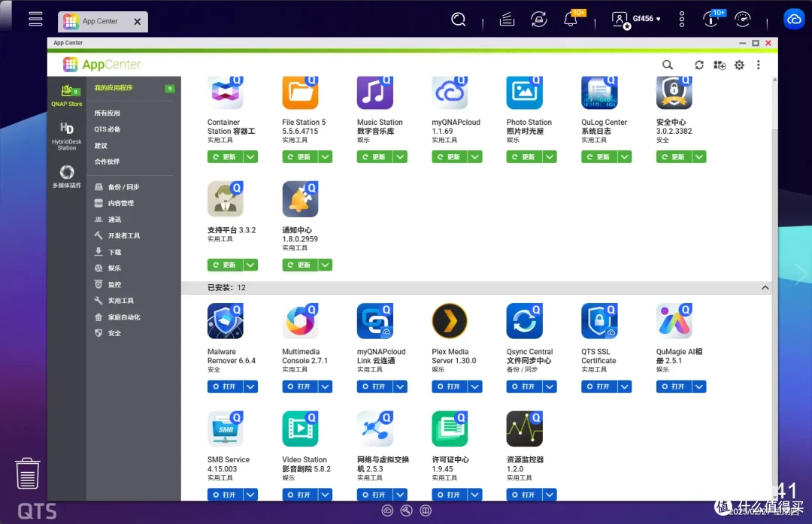Open 下载 category
812x524 pixels.
click(108, 252)
